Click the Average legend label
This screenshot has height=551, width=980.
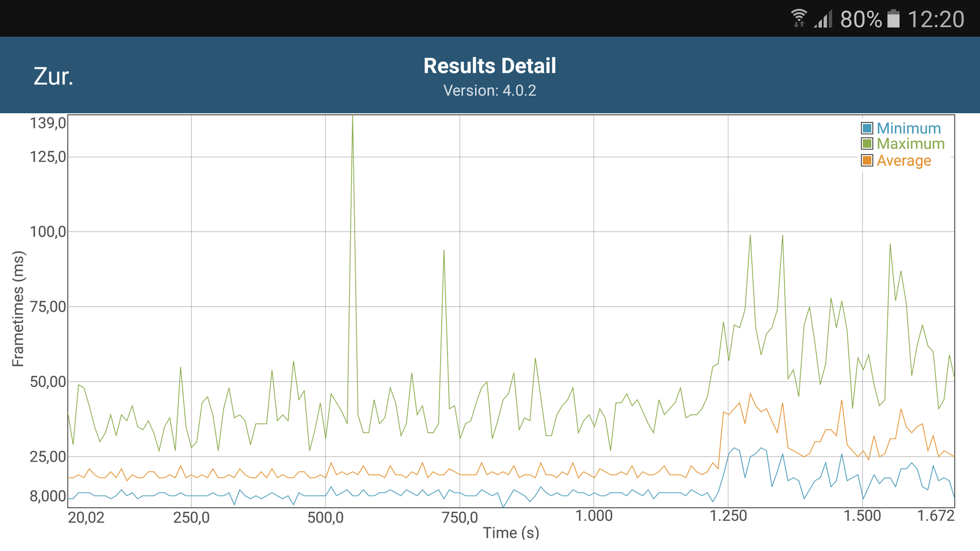[904, 160]
